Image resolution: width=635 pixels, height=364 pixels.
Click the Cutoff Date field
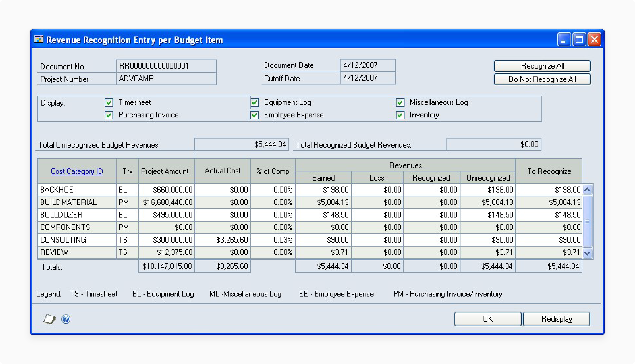367,78
